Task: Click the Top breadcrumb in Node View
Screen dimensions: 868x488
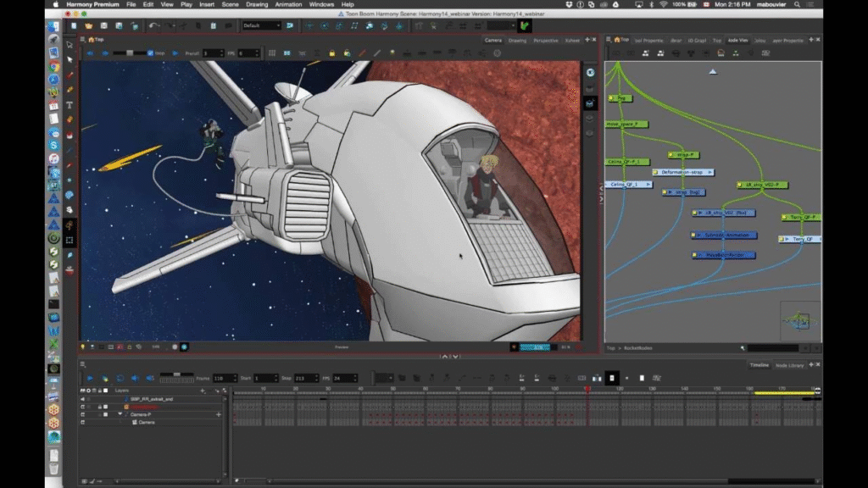Action: [611, 347]
